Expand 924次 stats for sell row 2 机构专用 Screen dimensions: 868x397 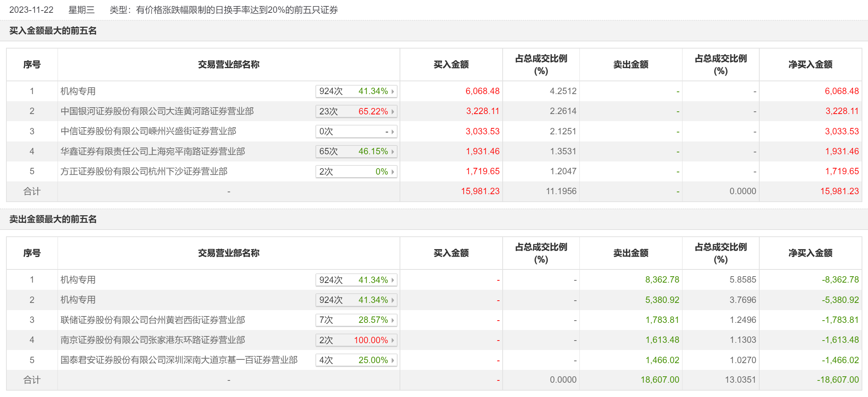(356, 300)
